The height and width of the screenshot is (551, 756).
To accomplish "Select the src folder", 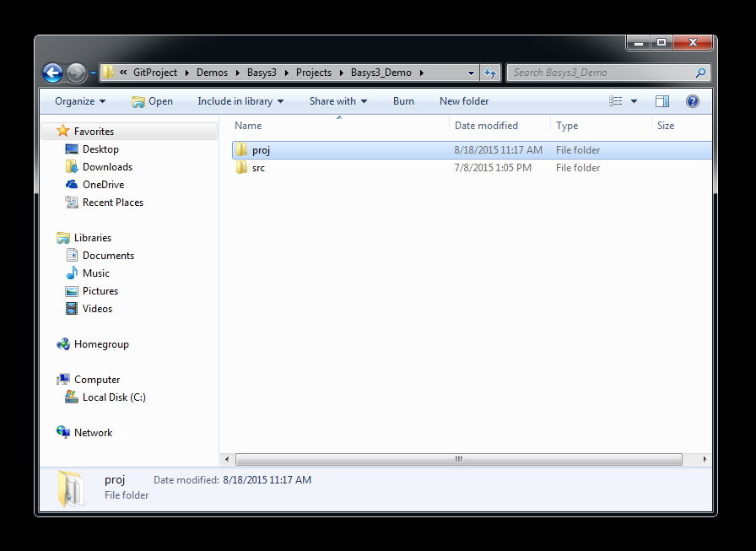I will (x=251, y=168).
